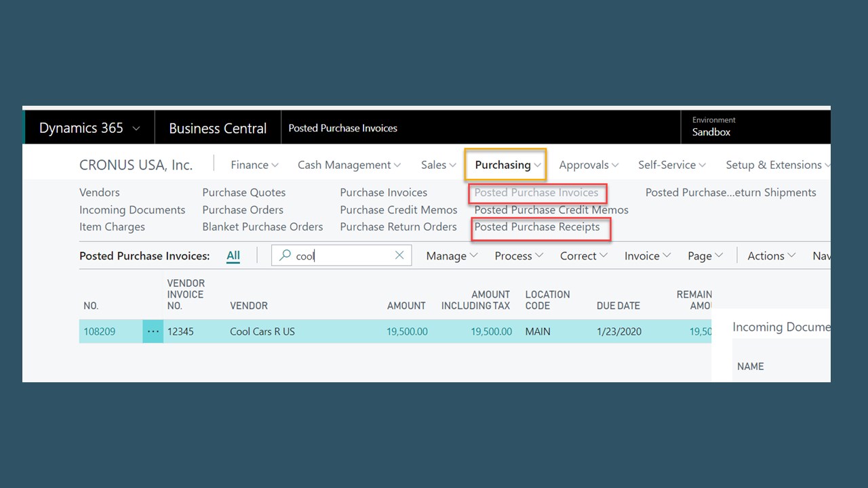Screen dimensions: 868x488
Task: Open the Correct action menu
Action: [584, 256]
